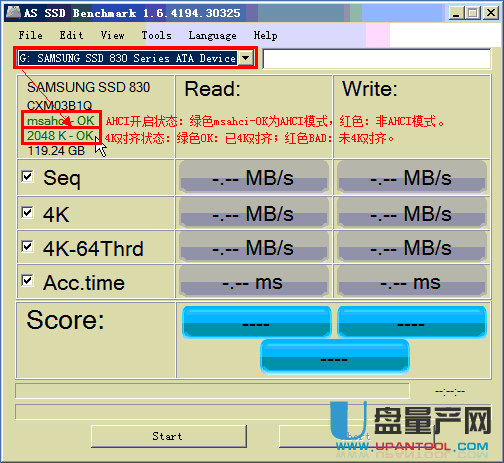Viewport: 504px width, 463px height.
Task: Click the 119.24 GB capacity text
Action: [x=56, y=151]
